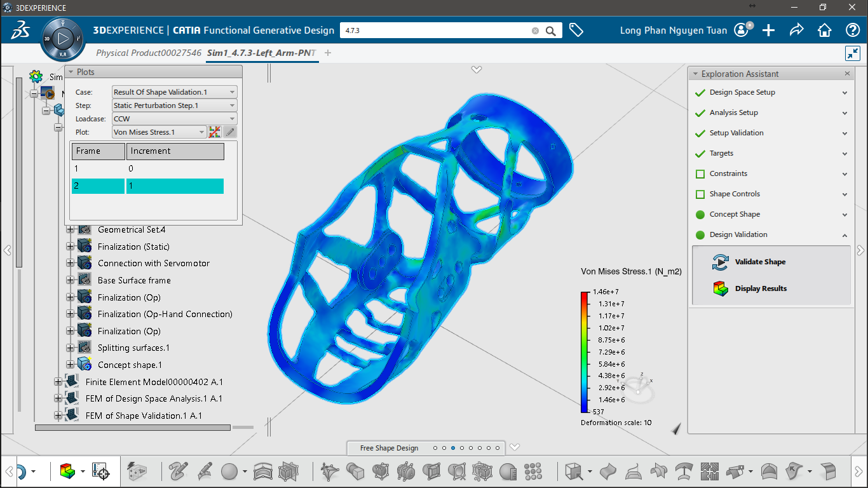Image resolution: width=868 pixels, height=488 pixels.
Task: Select the Sim1_4.7.3-Left_Arm-PNT tab
Action: (262, 53)
